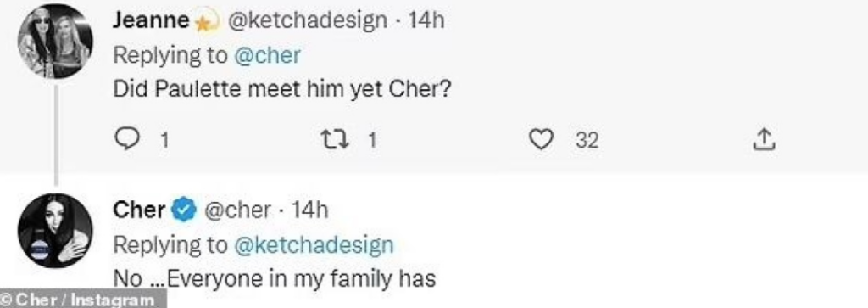
Task: Open the @ketchadesign mention in Cher's reply
Action: (314, 244)
